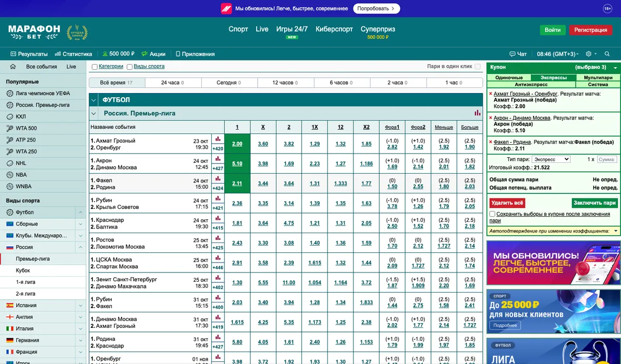This screenshot has width=621, height=364.
Task: Switch to Мультипари coupon tab
Action: (598, 78)
